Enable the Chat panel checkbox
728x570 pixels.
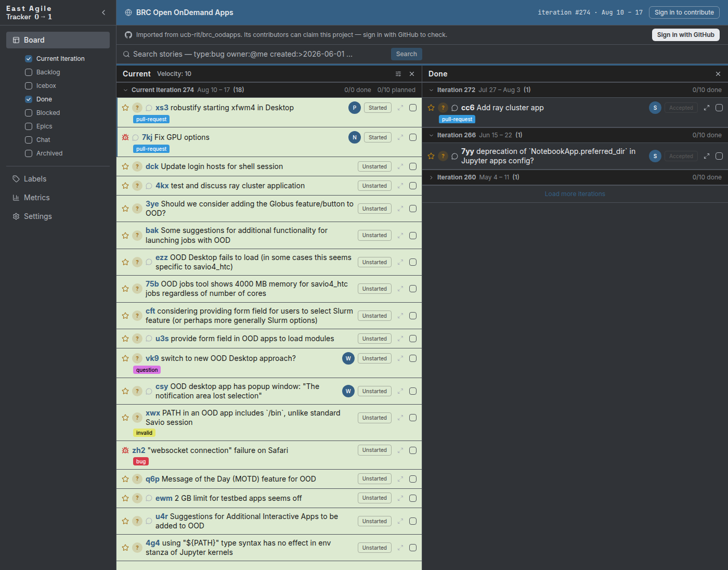coord(29,140)
